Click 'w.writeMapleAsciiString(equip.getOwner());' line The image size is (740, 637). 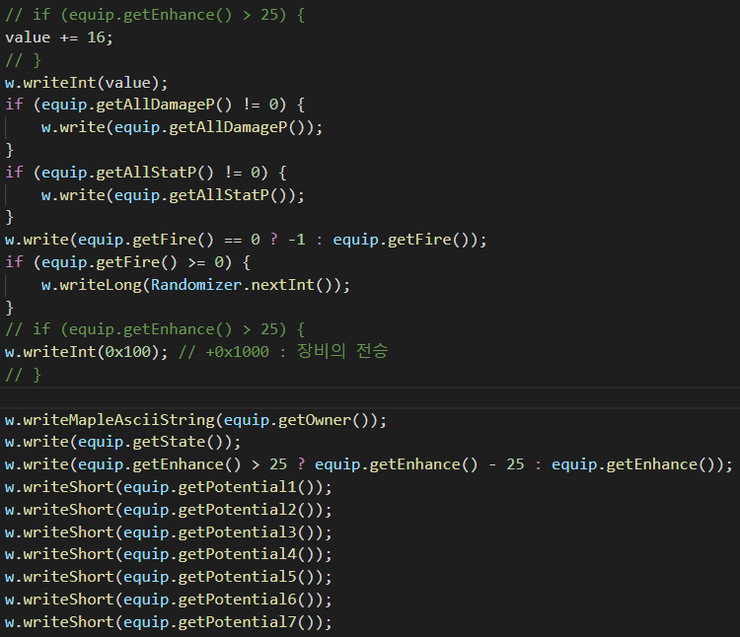(195, 420)
